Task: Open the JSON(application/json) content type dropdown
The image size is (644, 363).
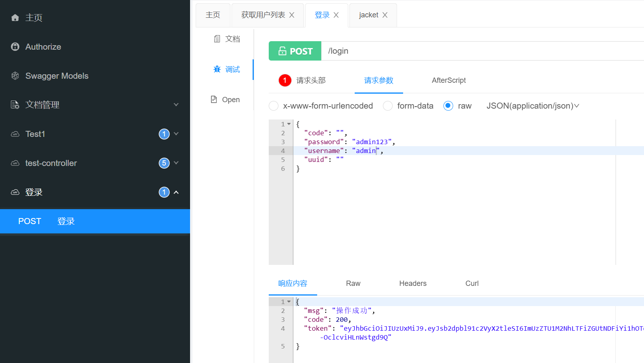Action: [x=533, y=106]
